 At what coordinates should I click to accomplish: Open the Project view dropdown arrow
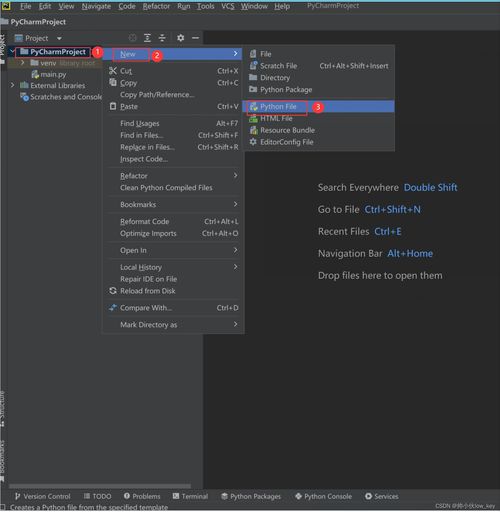[x=59, y=39]
